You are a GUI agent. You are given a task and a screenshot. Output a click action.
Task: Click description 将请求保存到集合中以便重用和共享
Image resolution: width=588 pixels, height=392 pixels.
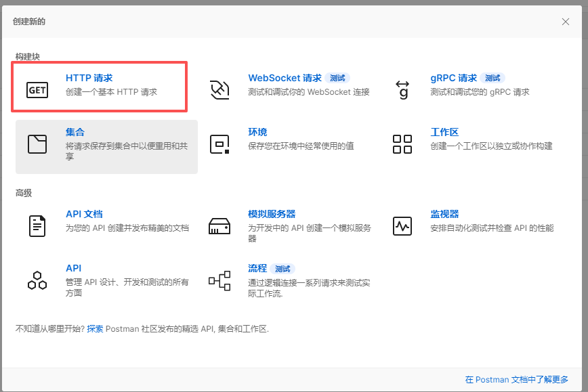[x=127, y=151]
